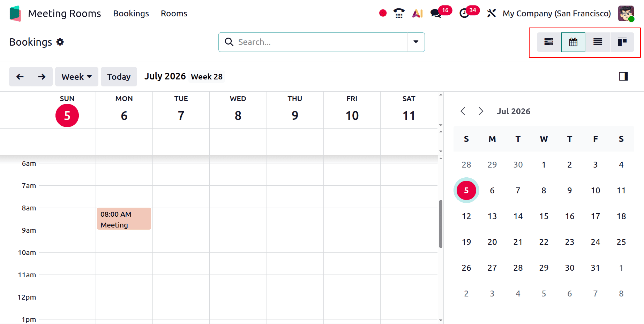
Task: Click the red recording indicator icon
Action: pyautogui.click(x=383, y=13)
